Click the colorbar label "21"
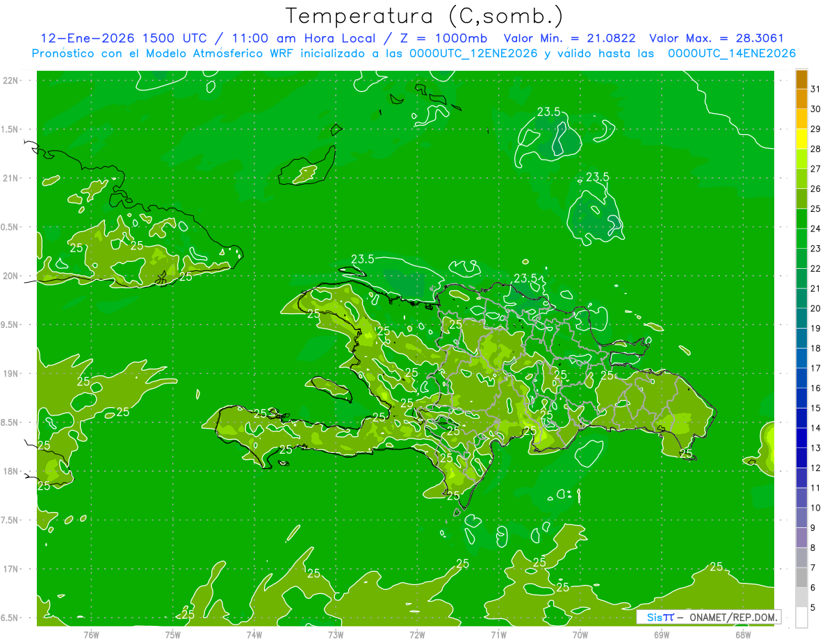This screenshot has height=644, width=834. tap(816, 288)
